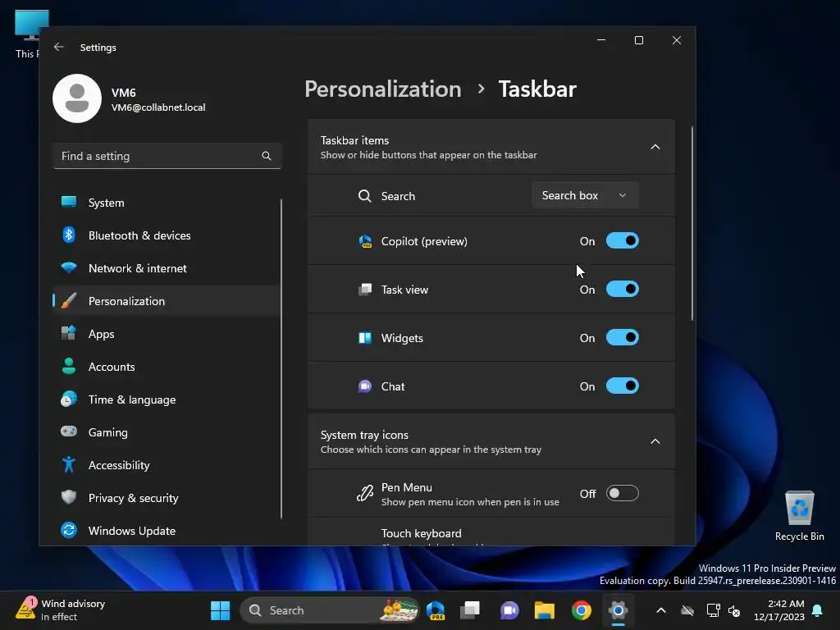Click the network tray icon
Viewport: 840px width, 630px height.
pyautogui.click(x=713, y=610)
